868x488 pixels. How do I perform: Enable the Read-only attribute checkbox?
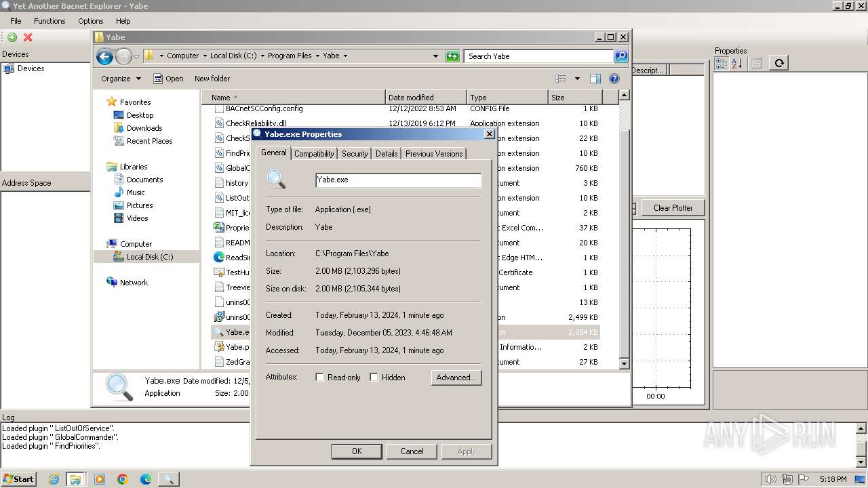pyautogui.click(x=320, y=378)
